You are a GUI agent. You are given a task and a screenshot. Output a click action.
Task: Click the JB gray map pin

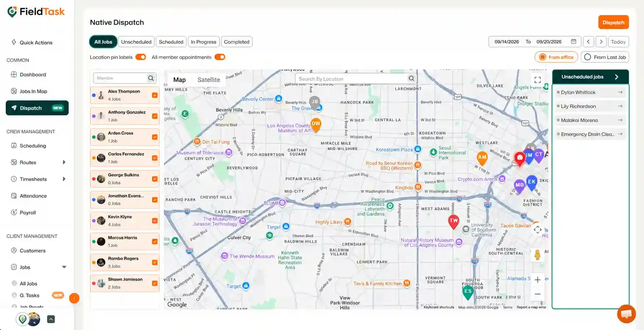pyautogui.click(x=314, y=103)
